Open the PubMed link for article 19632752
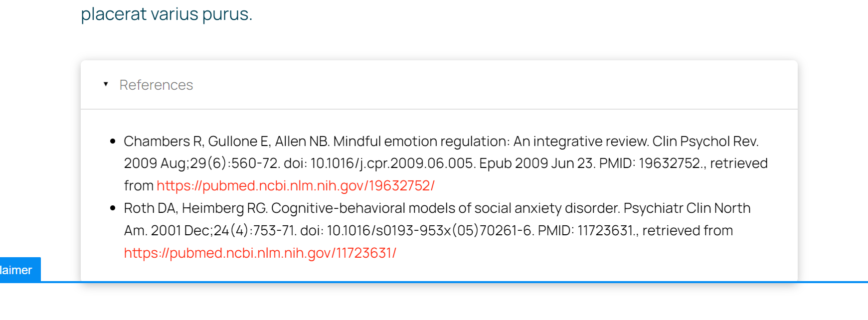 pos(295,186)
